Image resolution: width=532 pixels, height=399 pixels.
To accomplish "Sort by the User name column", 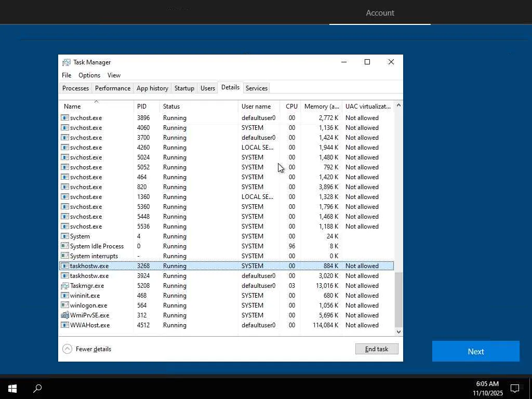I will [259, 106].
